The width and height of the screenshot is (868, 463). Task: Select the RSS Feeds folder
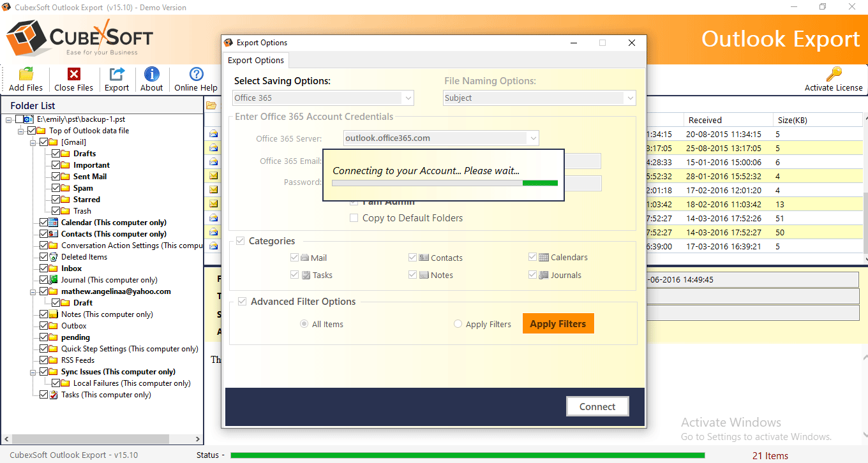pyautogui.click(x=78, y=360)
